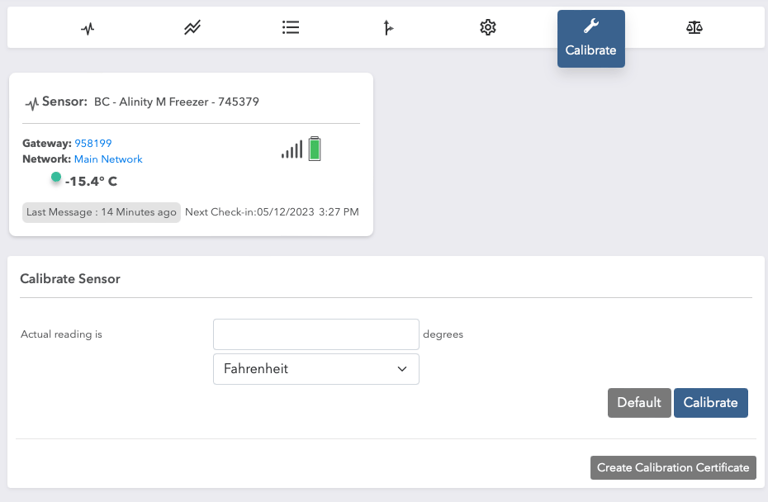Click the blue Calibrate button
Viewport: 768px width, 502px height.
pos(711,403)
